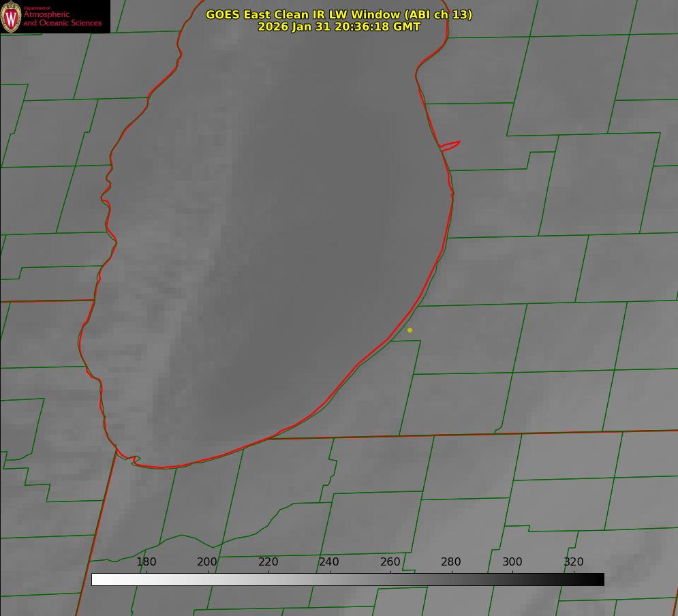Click the black right end of the colorbar
The width and height of the screenshot is (678, 616).
[x=597, y=579]
